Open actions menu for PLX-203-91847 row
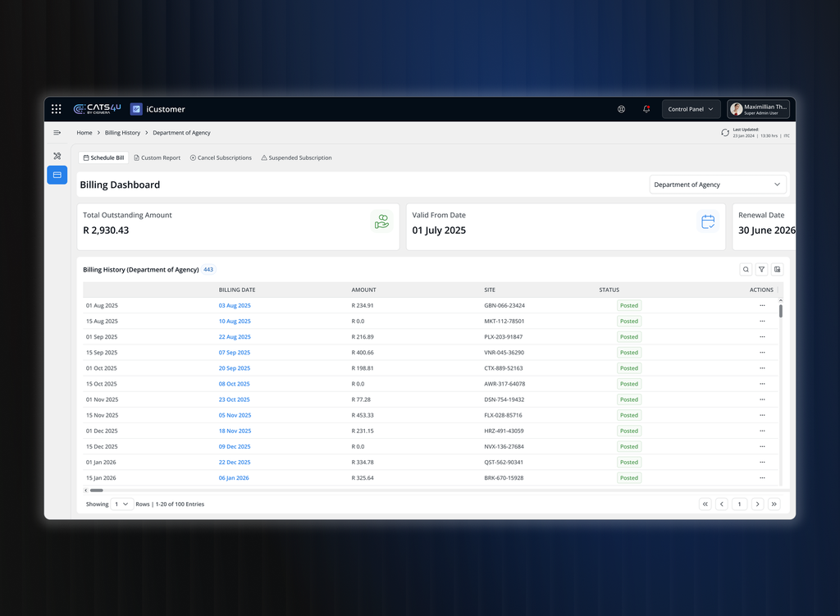The image size is (840, 616). [x=762, y=337]
